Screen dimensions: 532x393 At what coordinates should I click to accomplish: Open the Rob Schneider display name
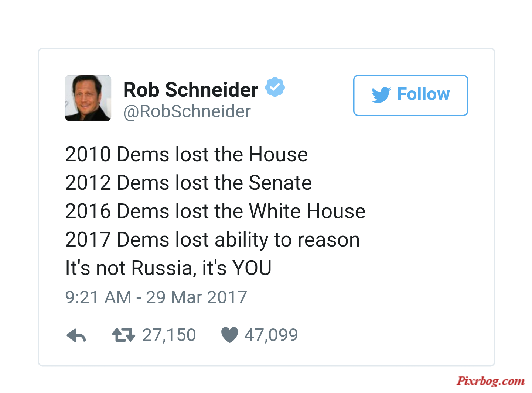coord(191,90)
